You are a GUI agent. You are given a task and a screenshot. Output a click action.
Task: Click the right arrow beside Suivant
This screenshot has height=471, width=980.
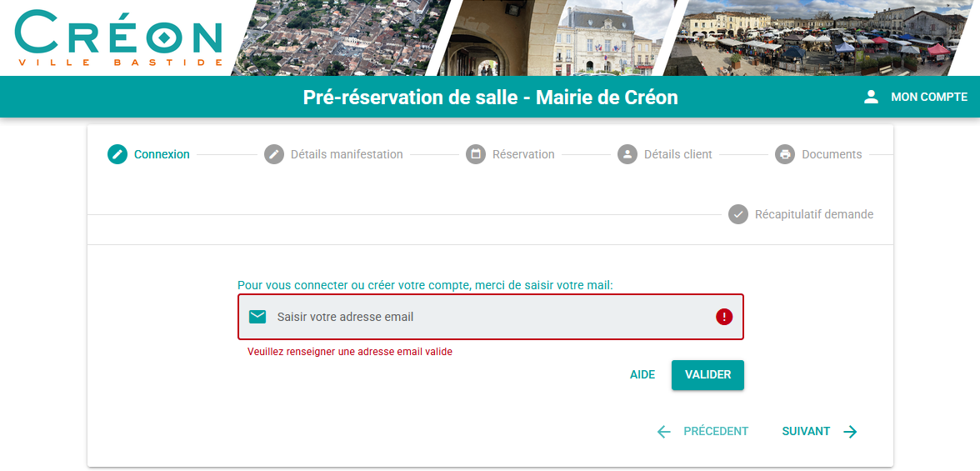pyautogui.click(x=850, y=432)
